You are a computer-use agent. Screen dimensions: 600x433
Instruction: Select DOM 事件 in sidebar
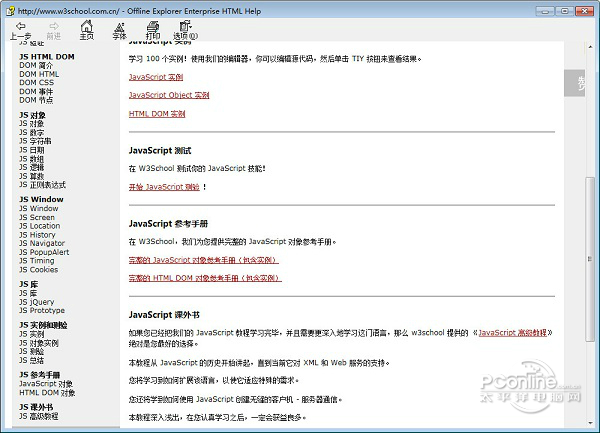point(36,91)
